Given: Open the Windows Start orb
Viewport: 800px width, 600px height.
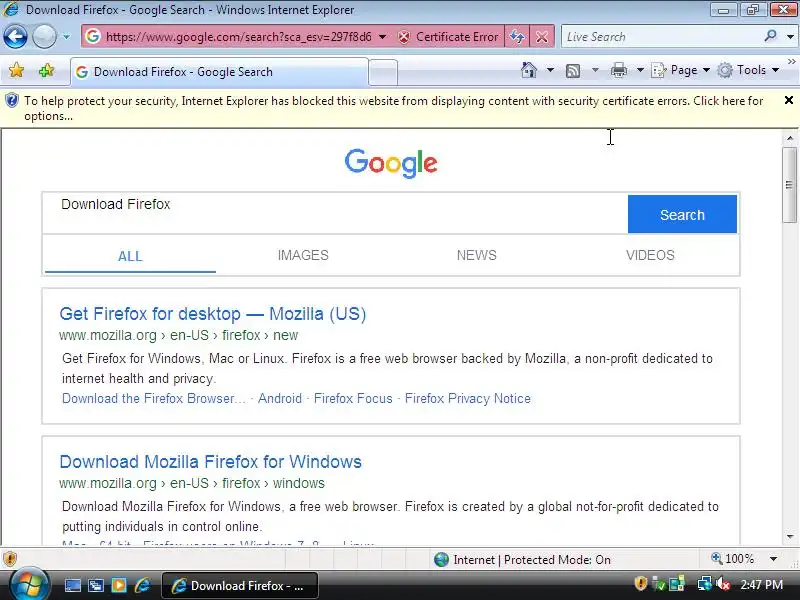Looking at the screenshot, I should pos(29,585).
